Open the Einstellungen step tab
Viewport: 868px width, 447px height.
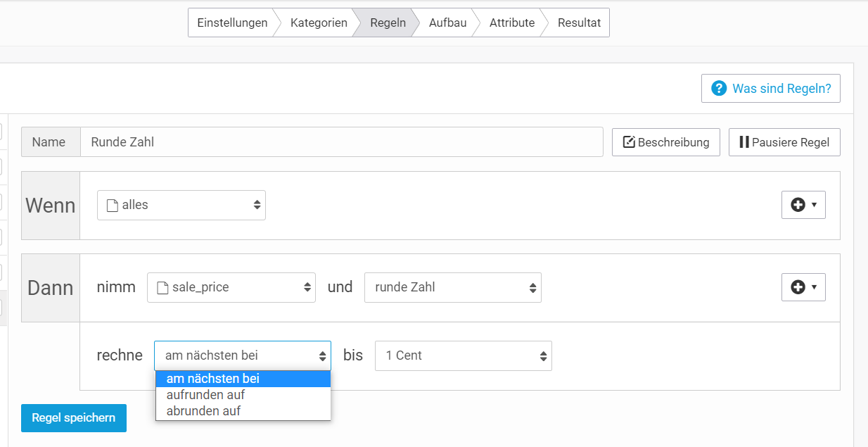pyautogui.click(x=232, y=23)
